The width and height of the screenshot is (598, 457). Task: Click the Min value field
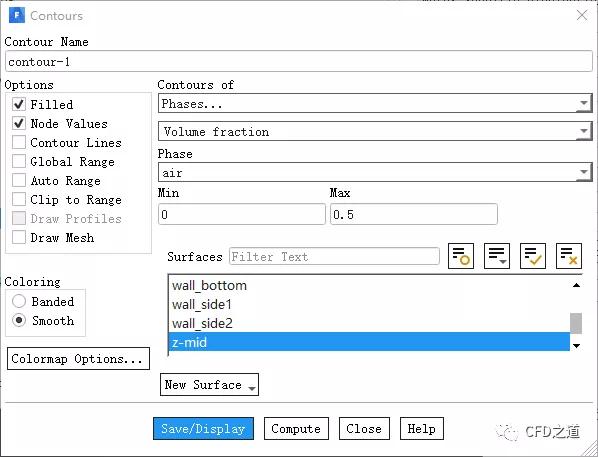(242, 214)
